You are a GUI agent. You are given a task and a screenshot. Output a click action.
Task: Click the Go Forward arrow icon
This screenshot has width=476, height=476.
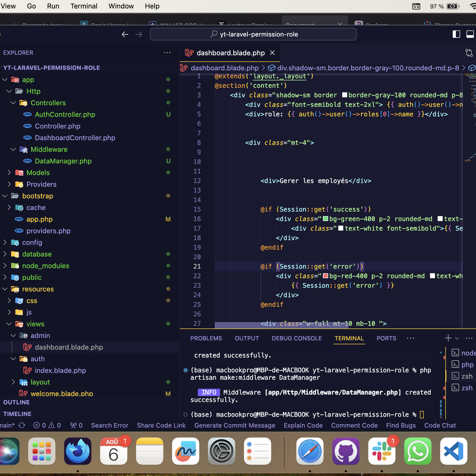139,34
